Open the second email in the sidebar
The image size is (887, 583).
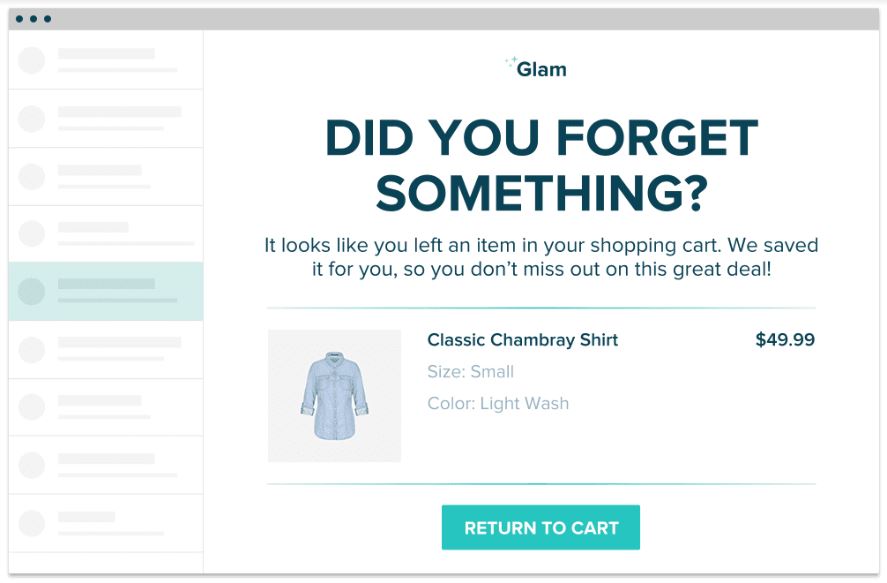(106, 118)
